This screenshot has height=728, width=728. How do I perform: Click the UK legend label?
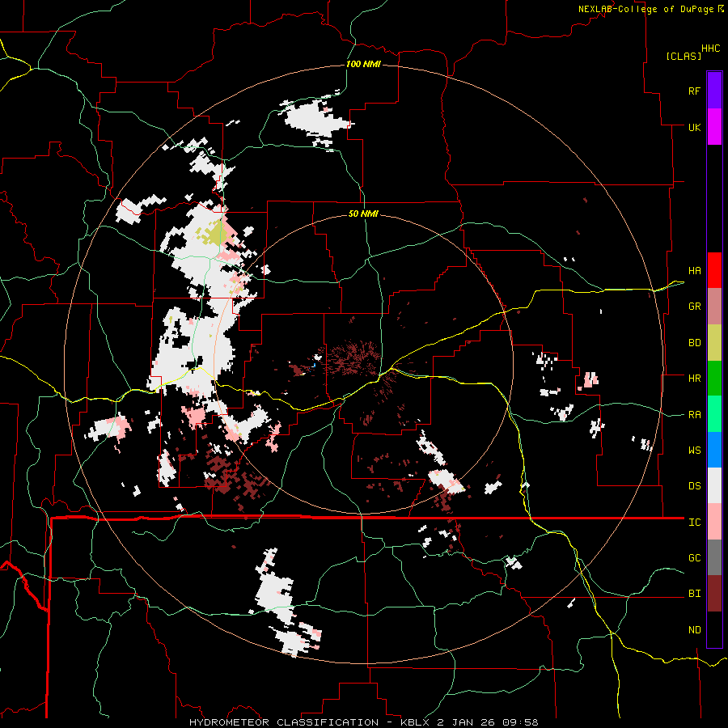tap(694, 127)
